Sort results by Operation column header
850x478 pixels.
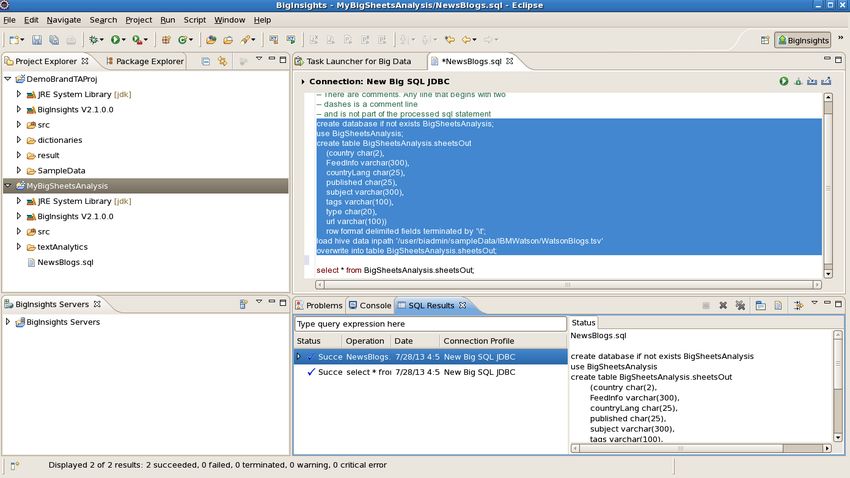coord(365,341)
